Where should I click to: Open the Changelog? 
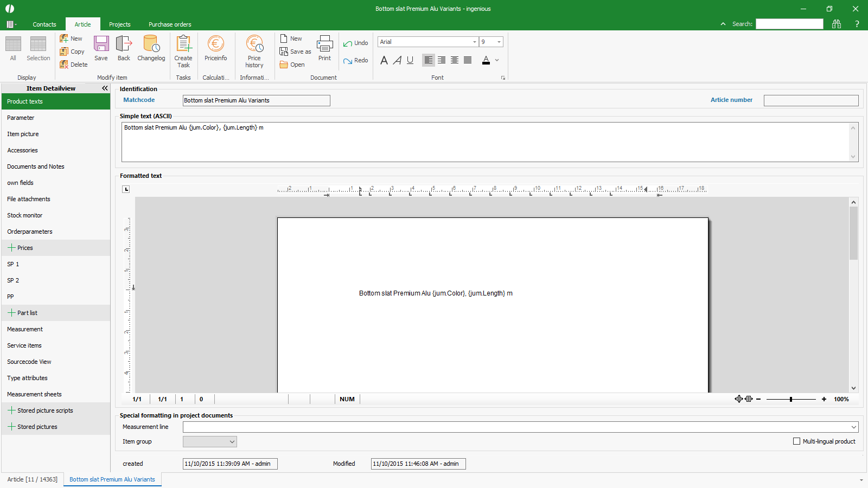pyautogui.click(x=151, y=48)
